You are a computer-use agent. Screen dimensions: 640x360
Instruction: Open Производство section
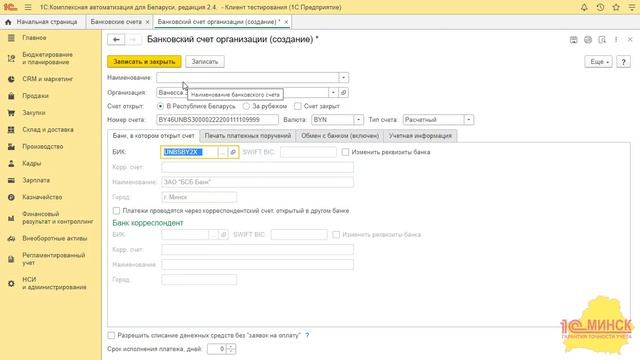click(x=42, y=146)
